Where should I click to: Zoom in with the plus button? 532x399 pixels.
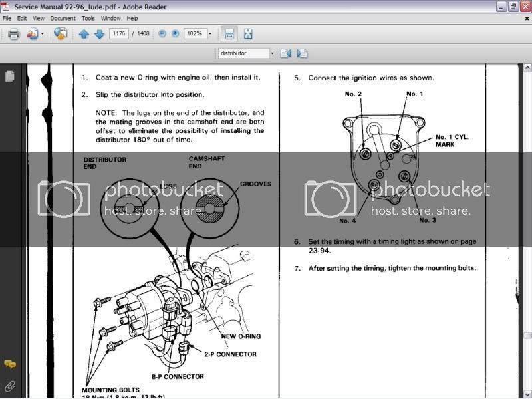pos(175,33)
